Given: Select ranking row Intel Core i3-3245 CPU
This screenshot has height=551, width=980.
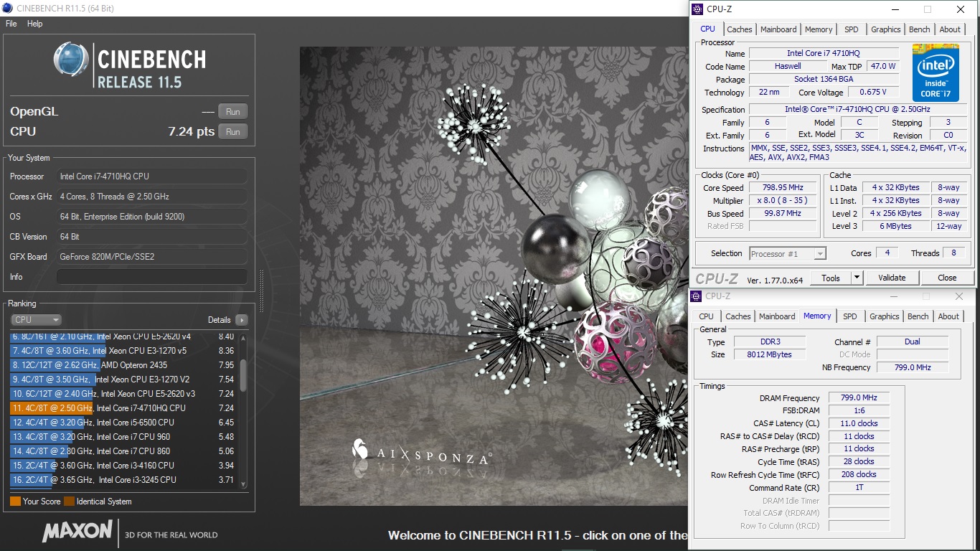Looking at the screenshot, I should [123, 480].
